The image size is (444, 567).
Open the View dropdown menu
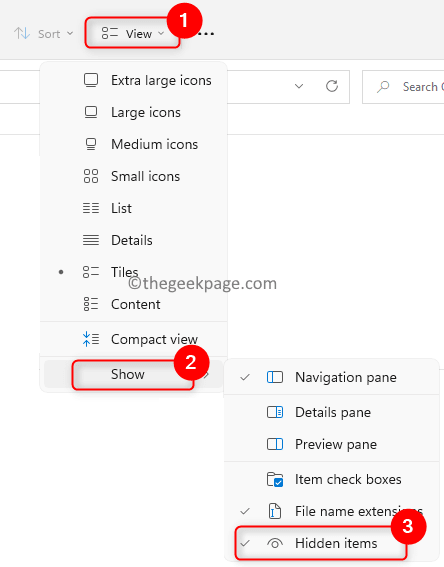click(132, 34)
